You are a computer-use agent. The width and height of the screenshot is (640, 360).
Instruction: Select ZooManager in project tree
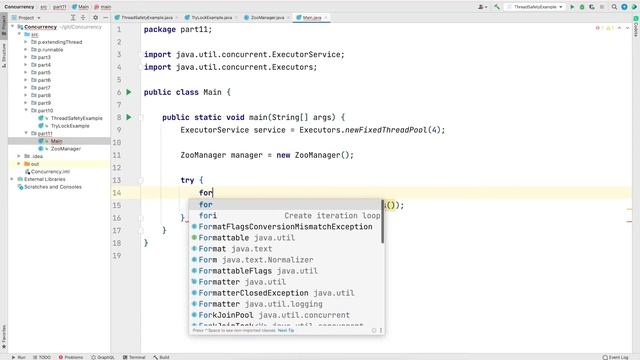pyautogui.click(x=65, y=149)
